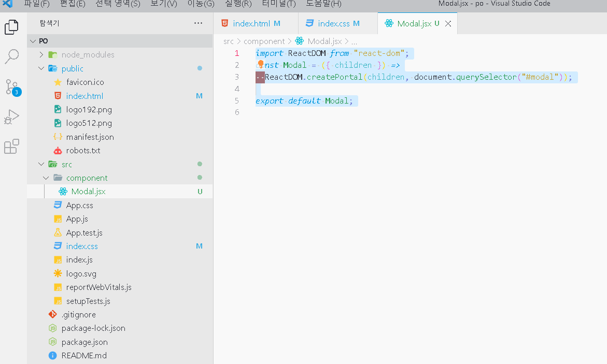607x364 pixels.
Task: Switch to the index.css editor tab
Action: coord(337,24)
